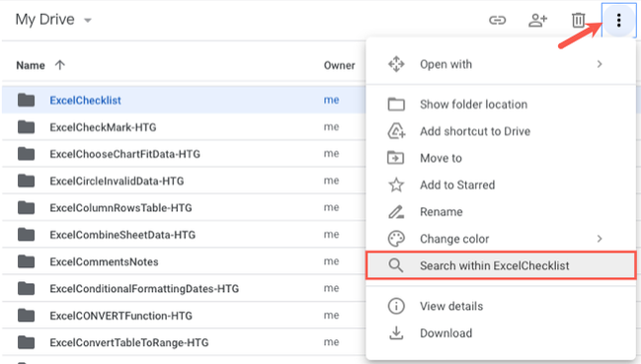Click owner 'me' in the ExcelChecklist row
641x364 pixels.
(332, 100)
